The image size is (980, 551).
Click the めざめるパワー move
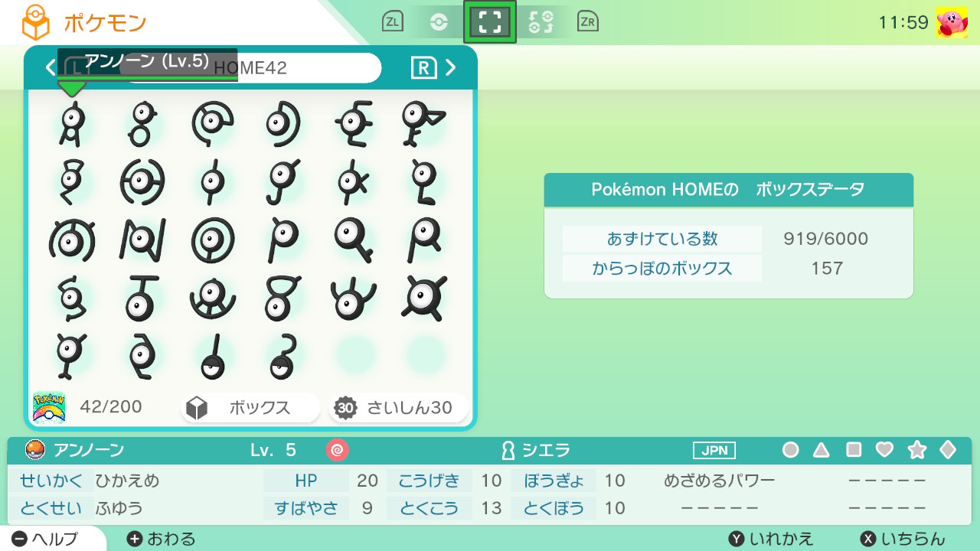[x=720, y=481]
